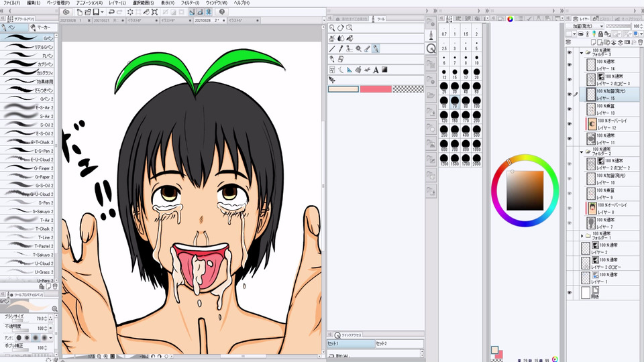This screenshot has height=362, width=644.
Task: Select the Ruler triangle tool
Action: [349, 70]
